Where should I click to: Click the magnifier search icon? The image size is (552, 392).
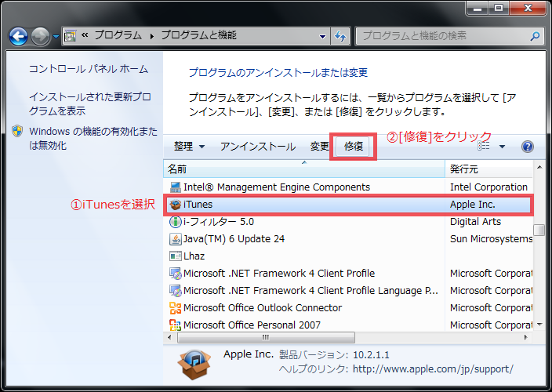(x=535, y=36)
